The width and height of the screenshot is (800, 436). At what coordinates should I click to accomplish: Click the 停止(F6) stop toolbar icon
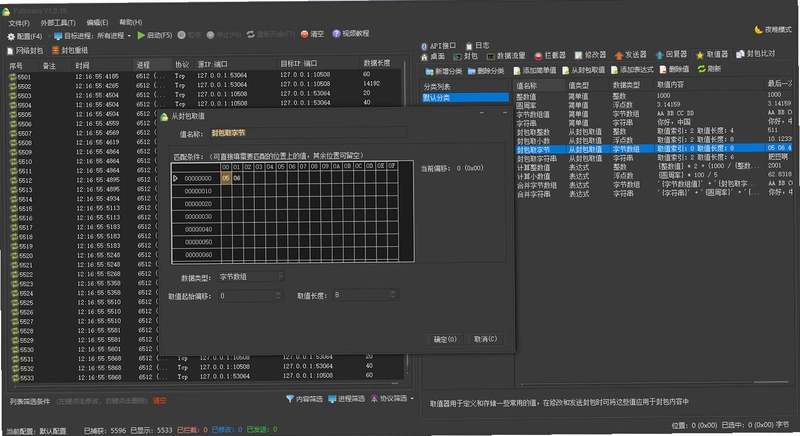210,35
